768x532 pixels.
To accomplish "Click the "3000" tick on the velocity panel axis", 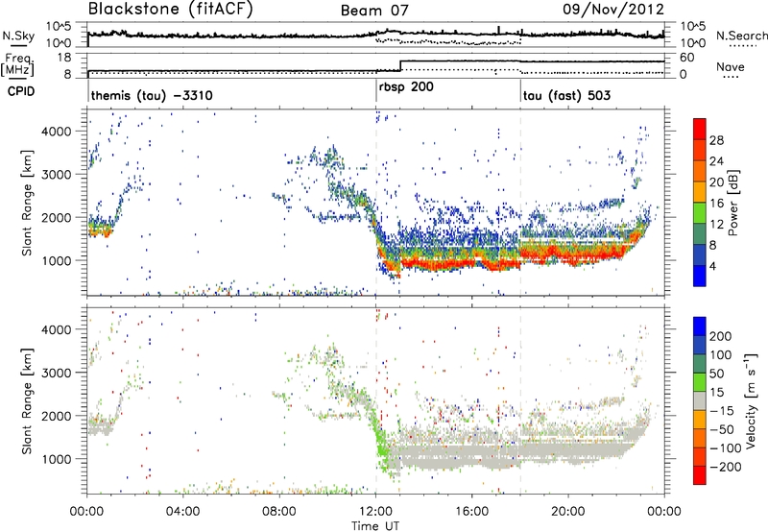I will point(57,373).
